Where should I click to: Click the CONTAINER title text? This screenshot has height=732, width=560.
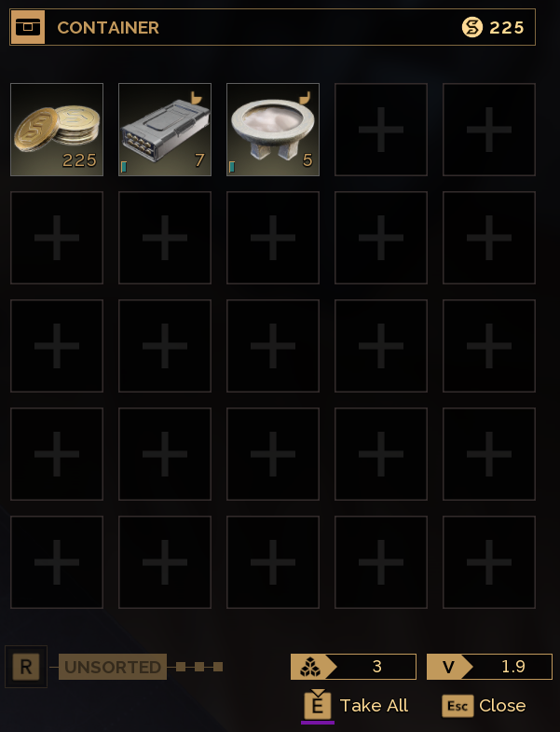(108, 28)
